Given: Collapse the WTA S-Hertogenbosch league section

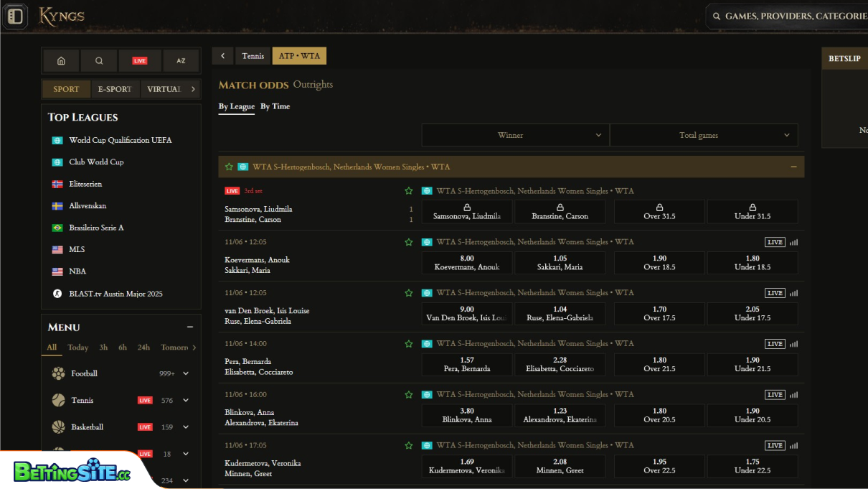Looking at the screenshot, I should 793,167.
